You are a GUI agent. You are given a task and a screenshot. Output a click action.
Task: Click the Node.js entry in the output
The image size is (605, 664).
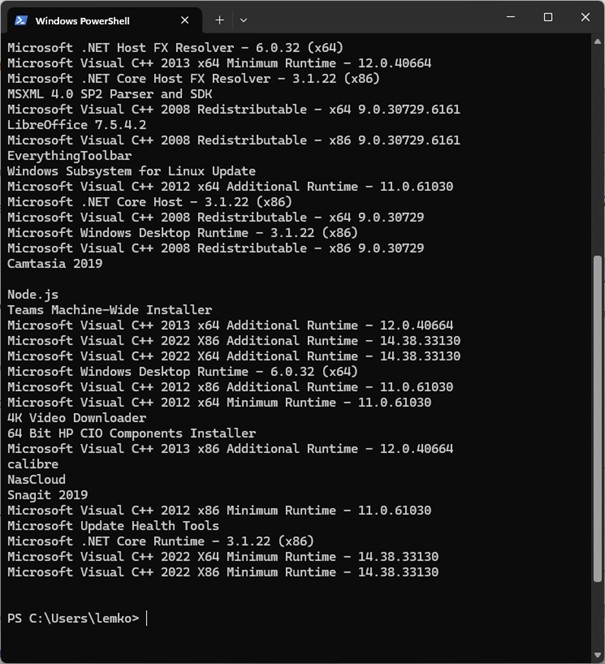[35, 294]
